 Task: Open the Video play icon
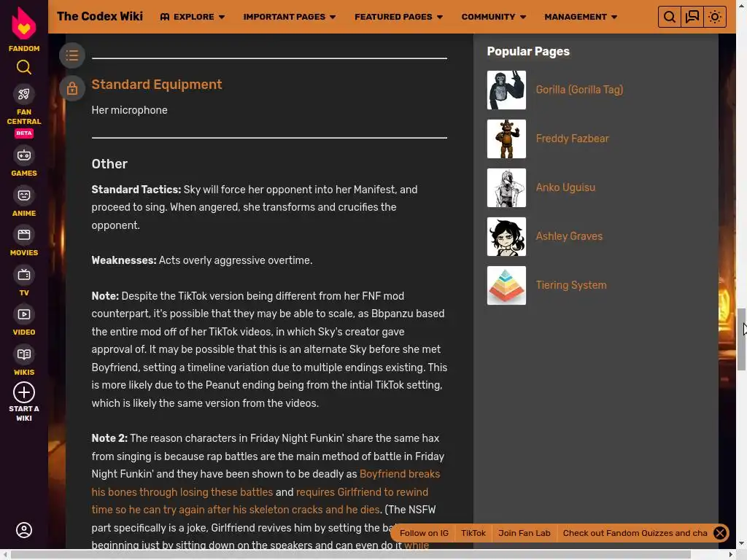24,314
